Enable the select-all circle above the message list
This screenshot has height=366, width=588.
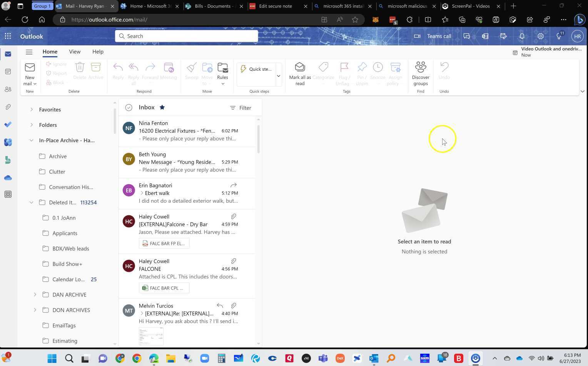click(x=129, y=107)
